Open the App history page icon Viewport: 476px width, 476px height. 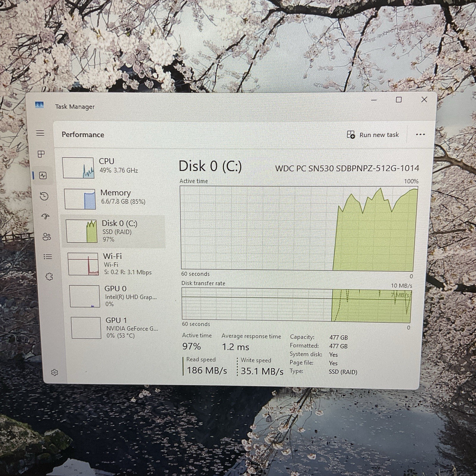[x=44, y=196]
